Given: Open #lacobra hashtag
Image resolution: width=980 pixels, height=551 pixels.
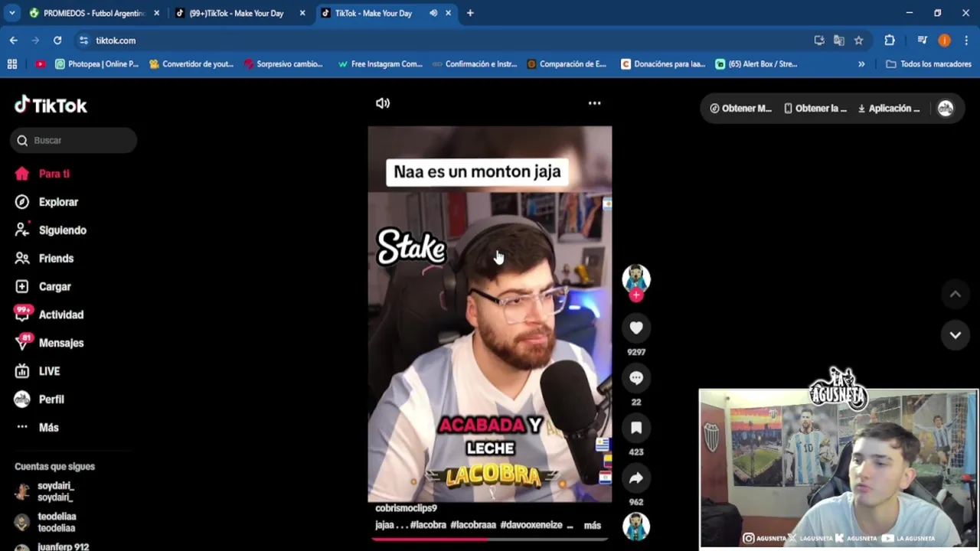Looking at the screenshot, I should [428, 526].
